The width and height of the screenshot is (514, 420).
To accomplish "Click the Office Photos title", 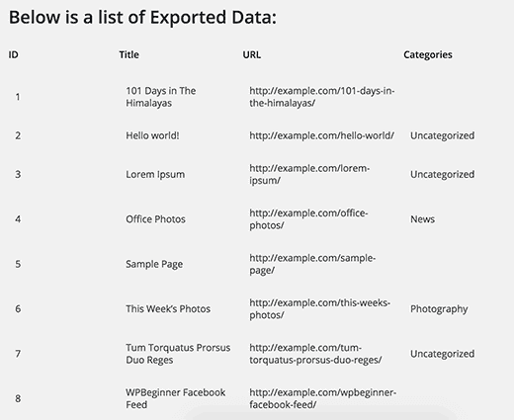I will pos(155,219).
